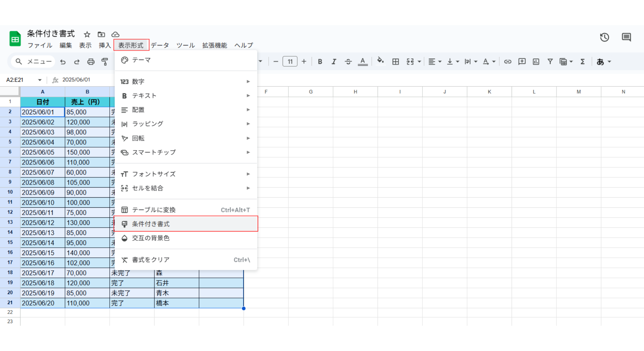Select the paint format roller icon
Screen dimensions: 644x351
[105, 61]
